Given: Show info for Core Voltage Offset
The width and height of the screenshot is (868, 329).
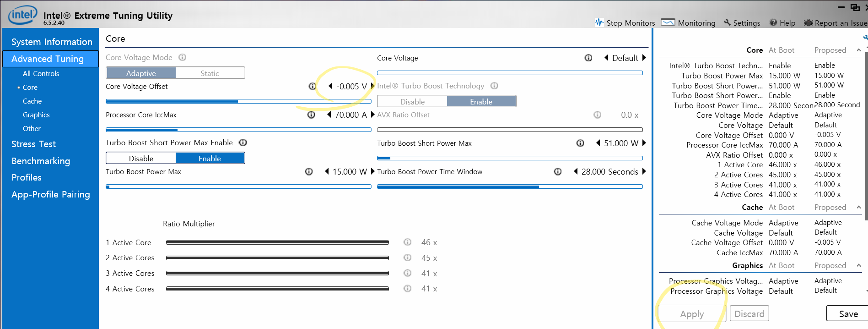Looking at the screenshot, I should 312,86.
